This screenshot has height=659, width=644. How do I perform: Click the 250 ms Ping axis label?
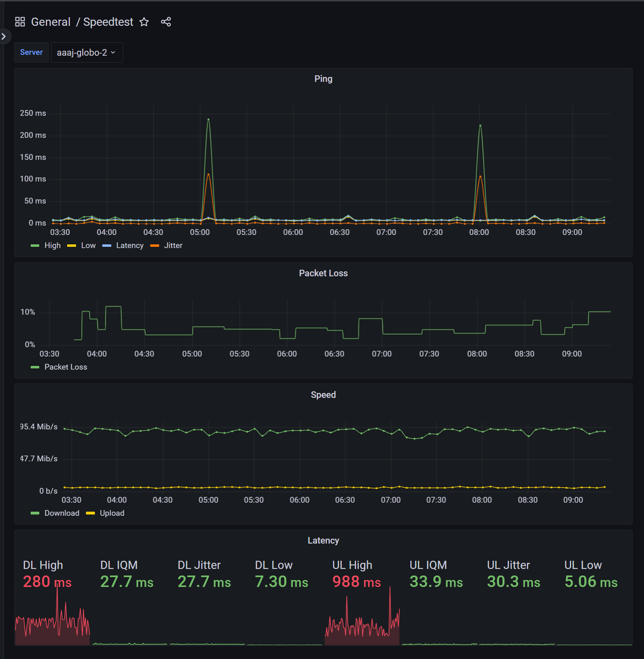[x=33, y=113]
